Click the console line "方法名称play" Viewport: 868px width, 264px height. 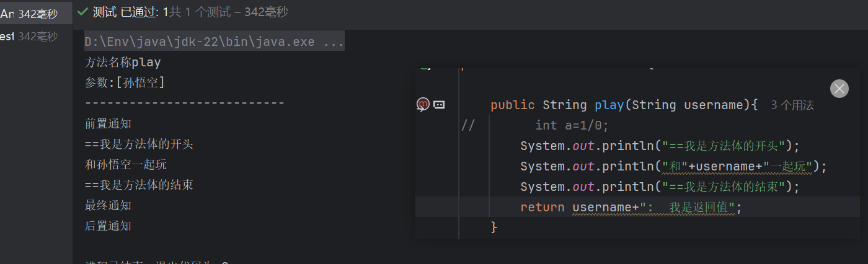pos(123,63)
